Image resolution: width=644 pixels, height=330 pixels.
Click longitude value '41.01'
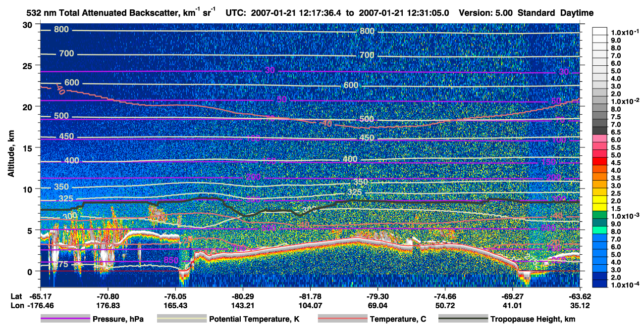[513, 305]
